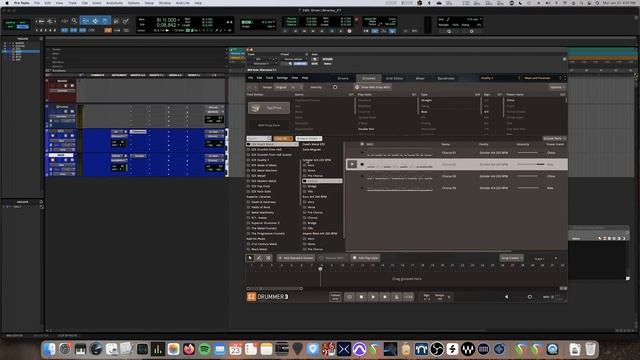This screenshot has width=640, height=360.
Task: Select the Pro Tools selector tool
Action: (x=95, y=21)
